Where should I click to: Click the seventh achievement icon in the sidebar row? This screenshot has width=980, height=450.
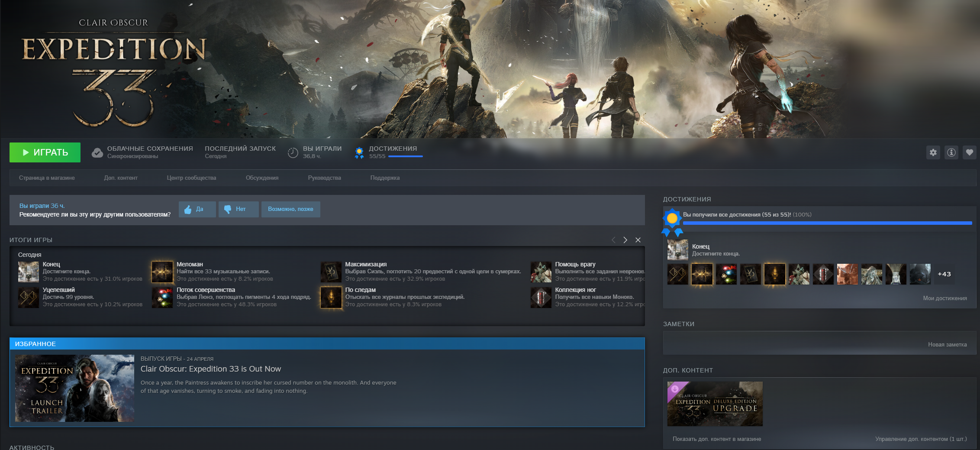823,274
